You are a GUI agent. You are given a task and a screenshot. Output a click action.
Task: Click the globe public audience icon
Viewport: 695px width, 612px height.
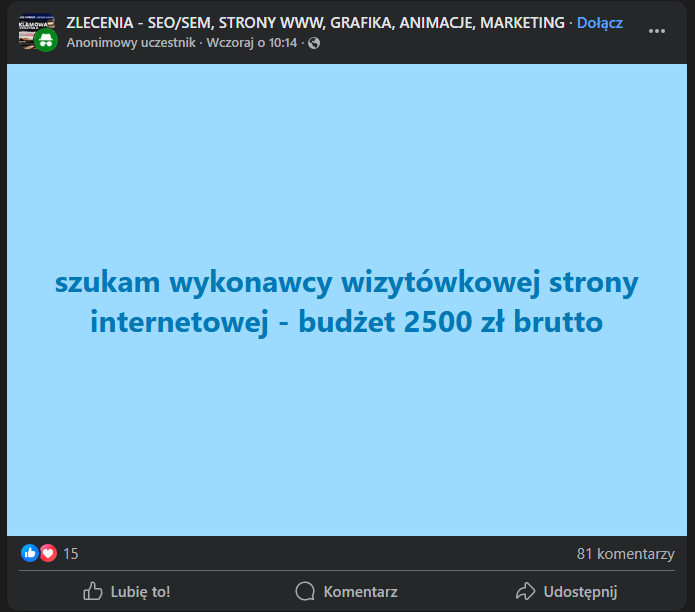314,44
